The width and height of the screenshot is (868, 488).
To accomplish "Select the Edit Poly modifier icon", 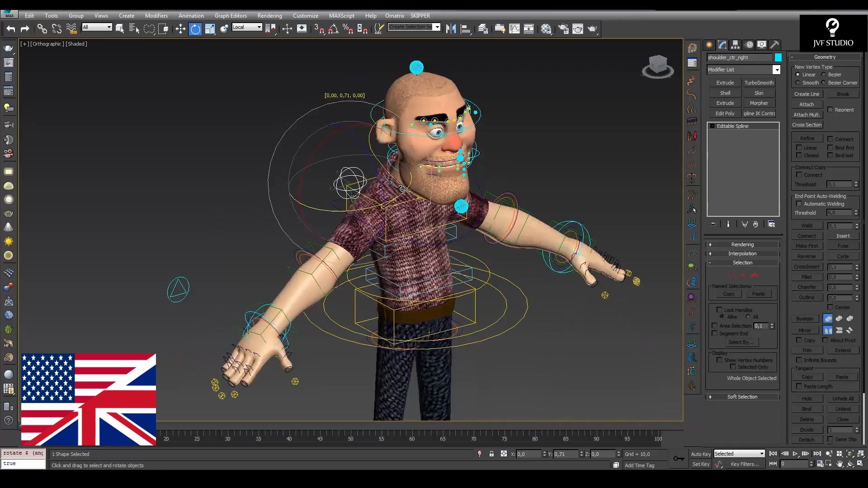I will click(x=725, y=113).
